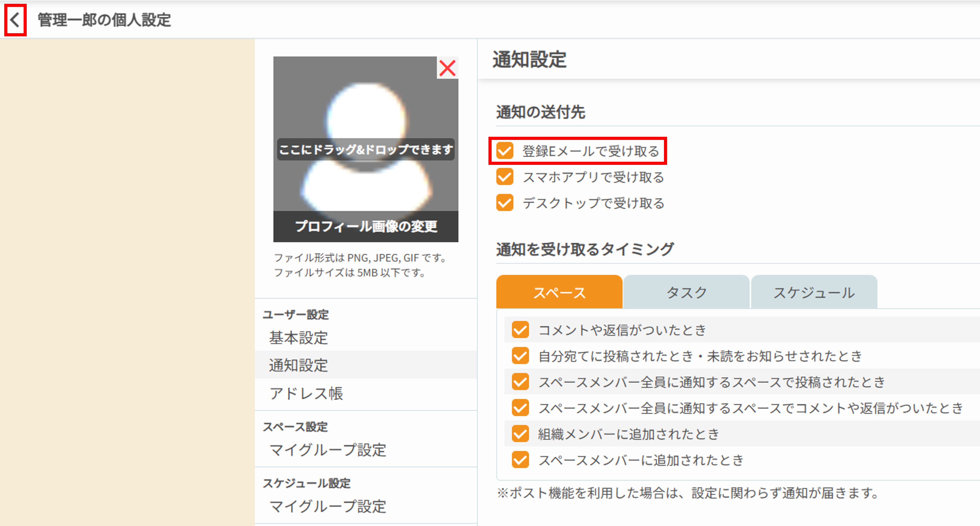Toggle 組織メンバーに追加されたとき checkbox
Image resolution: width=980 pixels, height=526 pixels.
tap(520, 434)
